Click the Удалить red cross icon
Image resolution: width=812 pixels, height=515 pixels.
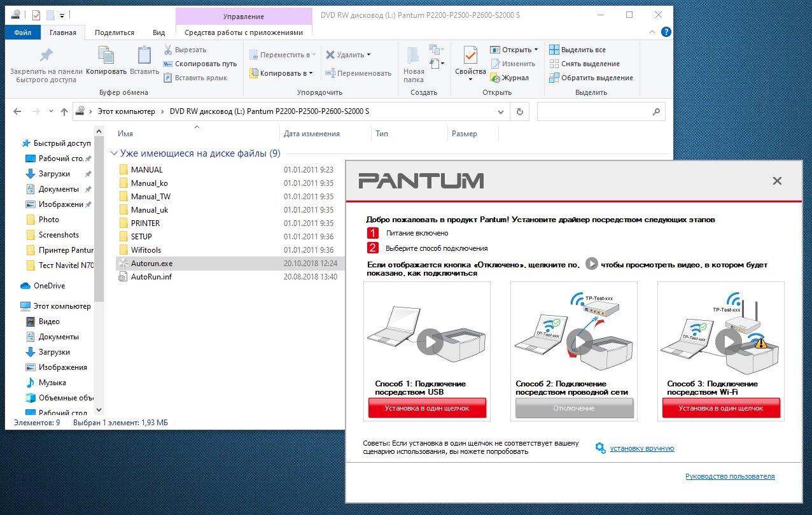(330, 55)
